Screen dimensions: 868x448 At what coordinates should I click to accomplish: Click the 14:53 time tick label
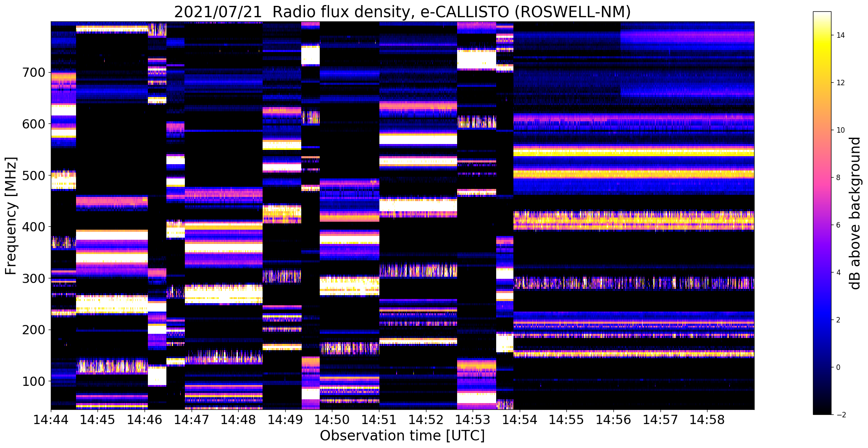tap(473, 420)
